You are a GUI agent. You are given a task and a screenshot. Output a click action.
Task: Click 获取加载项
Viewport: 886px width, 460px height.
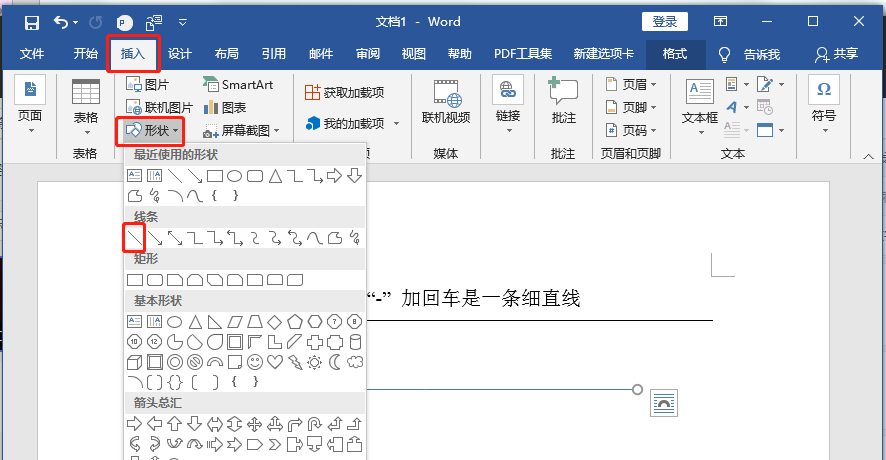coord(345,93)
